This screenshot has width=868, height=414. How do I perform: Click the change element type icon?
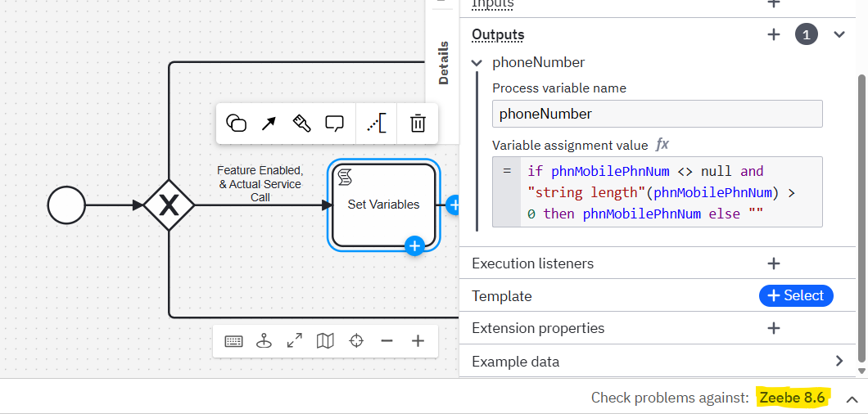pyautogui.click(x=236, y=124)
